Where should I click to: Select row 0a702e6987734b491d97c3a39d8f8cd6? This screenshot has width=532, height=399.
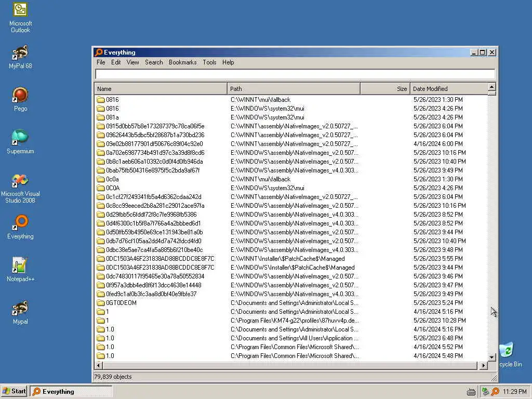[291, 153]
